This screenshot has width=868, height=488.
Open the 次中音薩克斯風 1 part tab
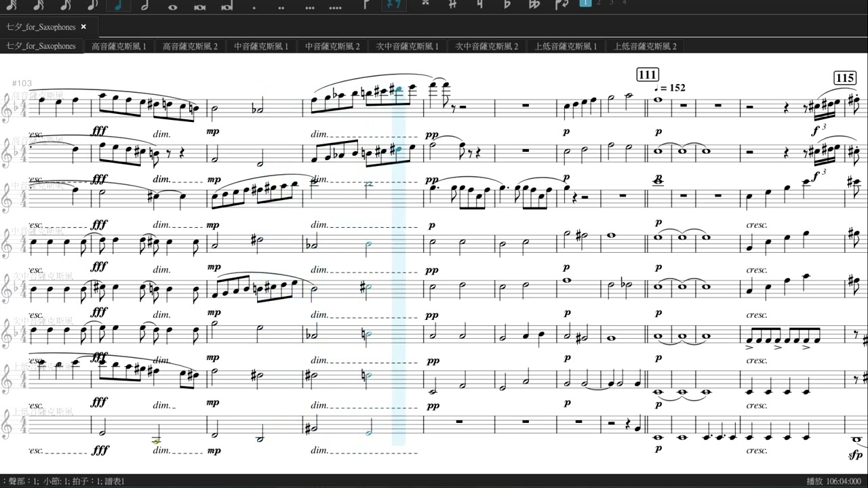[408, 46]
